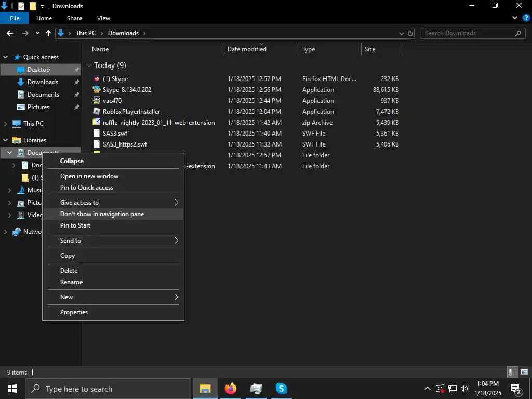This screenshot has height=399, width=532.
Task: Open Explorer help question mark icon
Action: click(526, 18)
